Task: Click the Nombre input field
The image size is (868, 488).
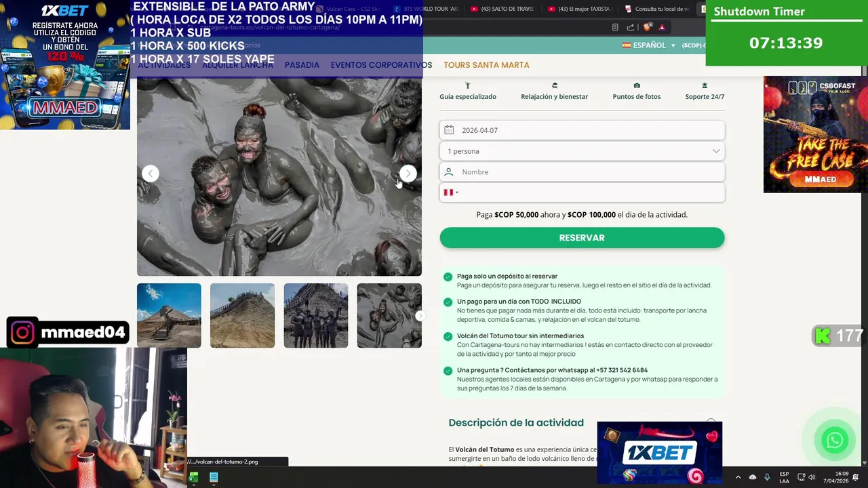Action: click(582, 172)
